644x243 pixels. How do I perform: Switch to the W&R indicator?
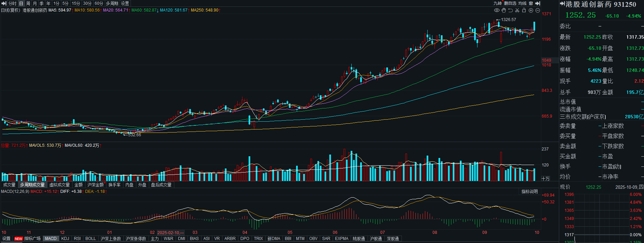168,239
